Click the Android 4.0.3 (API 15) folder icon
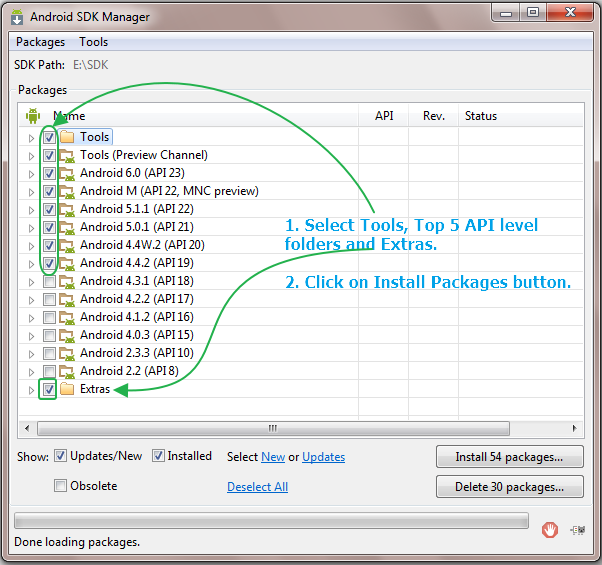 [67, 335]
